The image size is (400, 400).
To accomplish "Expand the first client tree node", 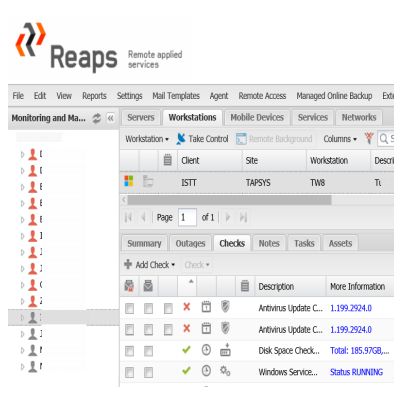I will [x=23, y=155].
